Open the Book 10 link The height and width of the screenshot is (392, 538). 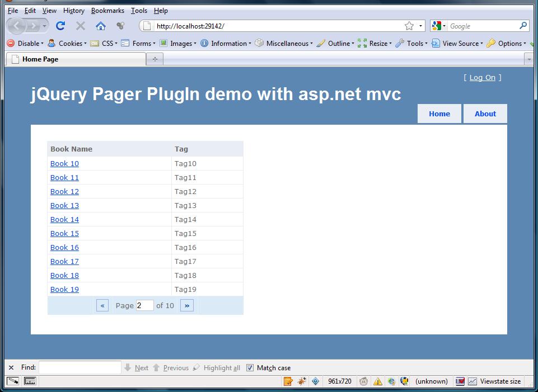click(x=64, y=163)
